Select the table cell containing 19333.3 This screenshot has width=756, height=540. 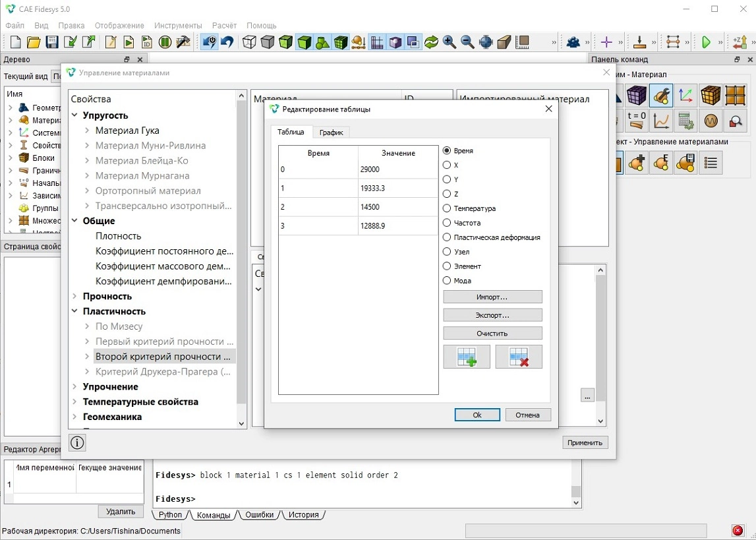click(x=397, y=188)
